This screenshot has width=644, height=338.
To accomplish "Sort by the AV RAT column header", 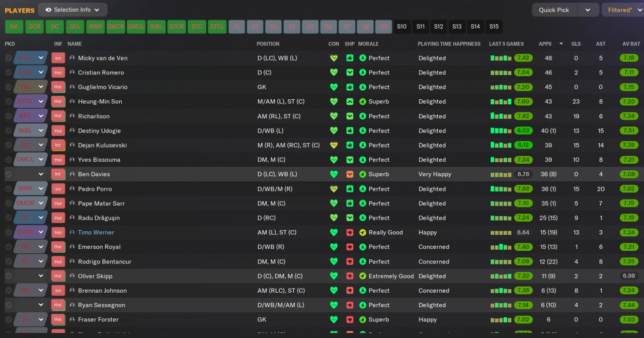I will [x=631, y=44].
